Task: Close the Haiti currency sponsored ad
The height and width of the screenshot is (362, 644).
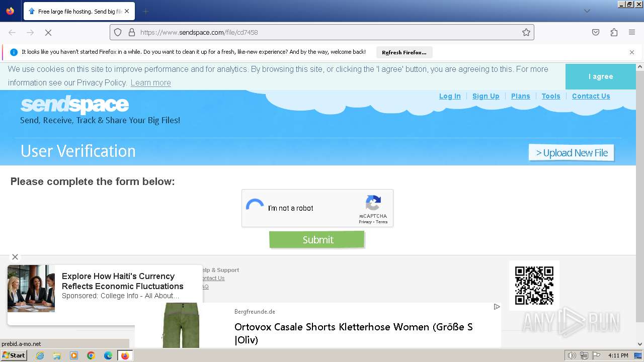Action: [15, 257]
